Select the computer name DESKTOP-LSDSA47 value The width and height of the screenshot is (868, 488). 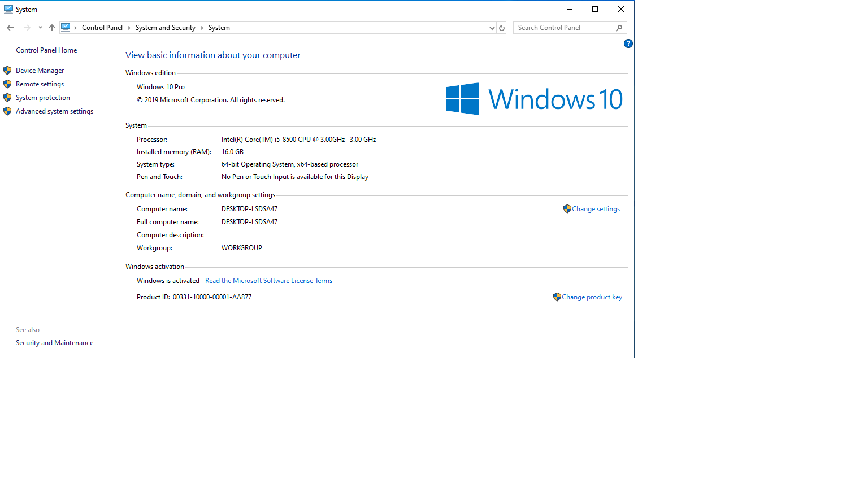pos(250,209)
